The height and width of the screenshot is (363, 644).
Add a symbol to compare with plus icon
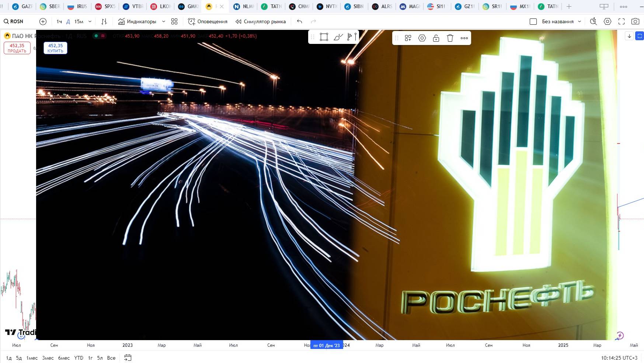pos(43,21)
